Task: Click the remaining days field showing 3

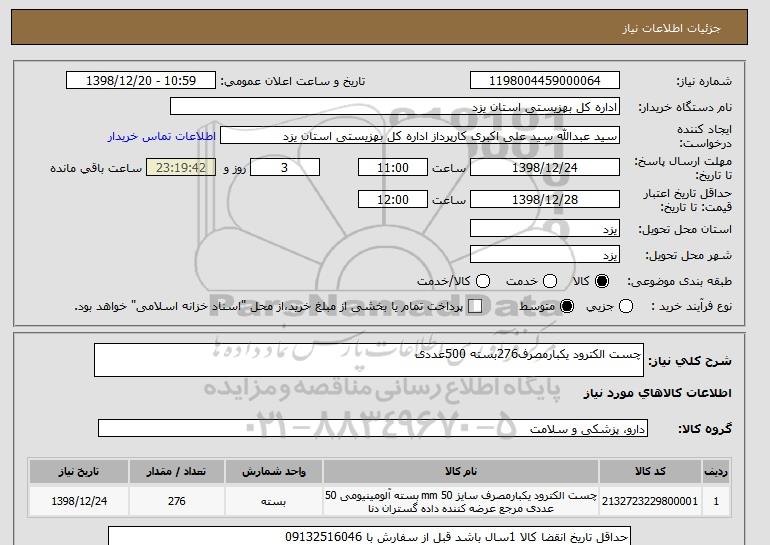Action: tap(285, 167)
